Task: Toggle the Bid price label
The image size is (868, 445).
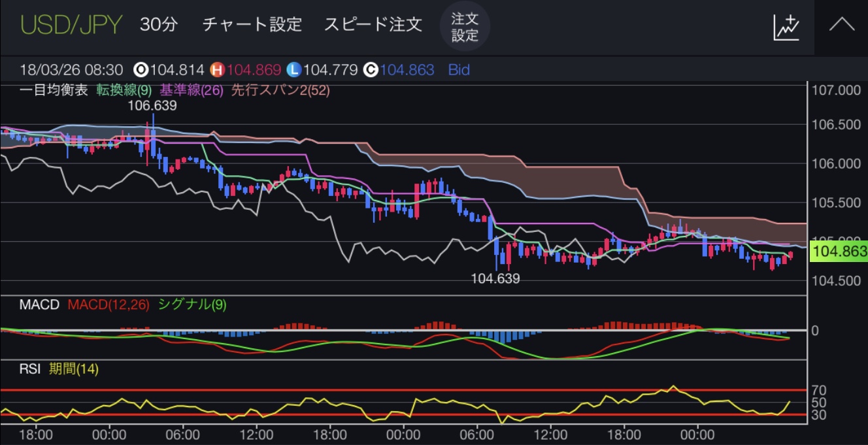Action: click(x=459, y=69)
